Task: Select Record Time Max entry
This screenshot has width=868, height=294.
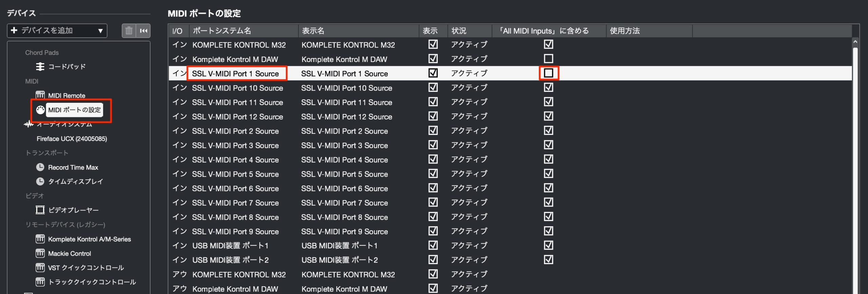Action: click(73, 167)
